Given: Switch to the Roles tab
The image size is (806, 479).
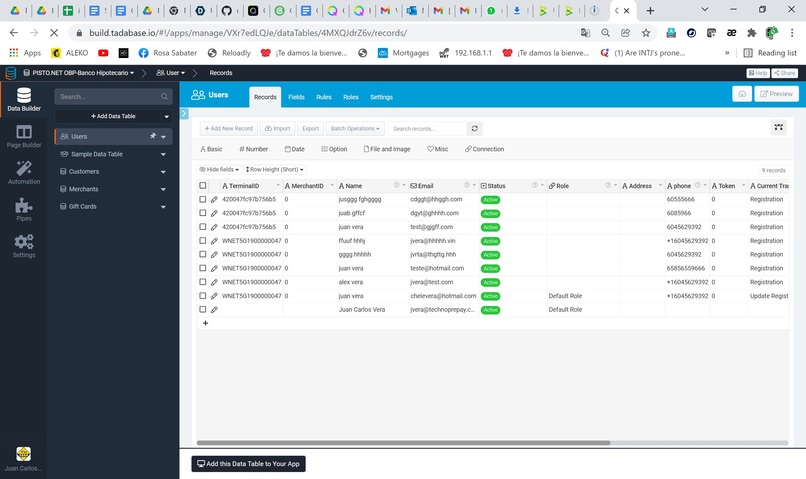Looking at the screenshot, I should [x=351, y=97].
